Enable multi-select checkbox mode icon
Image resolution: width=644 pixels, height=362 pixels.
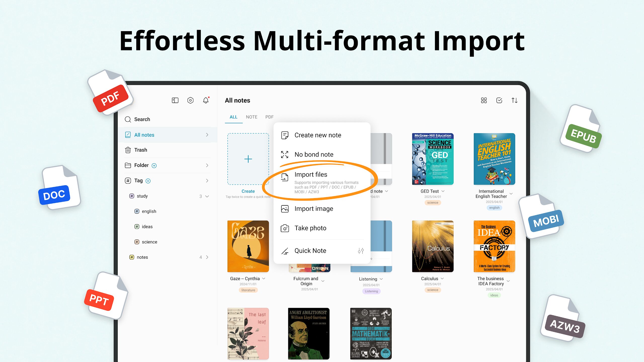pos(499,101)
